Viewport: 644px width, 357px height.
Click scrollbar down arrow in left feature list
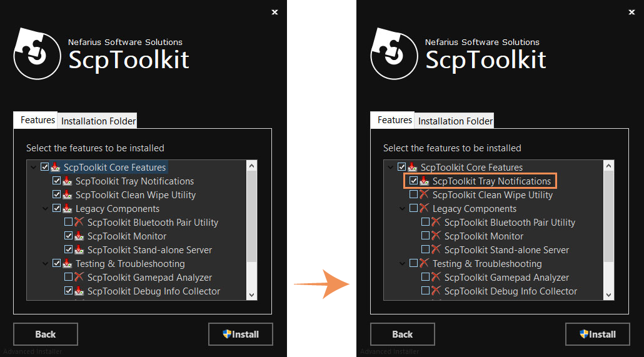tap(251, 294)
